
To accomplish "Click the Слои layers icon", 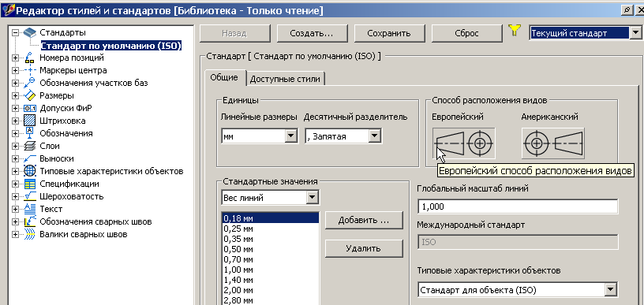I will click(x=29, y=146).
